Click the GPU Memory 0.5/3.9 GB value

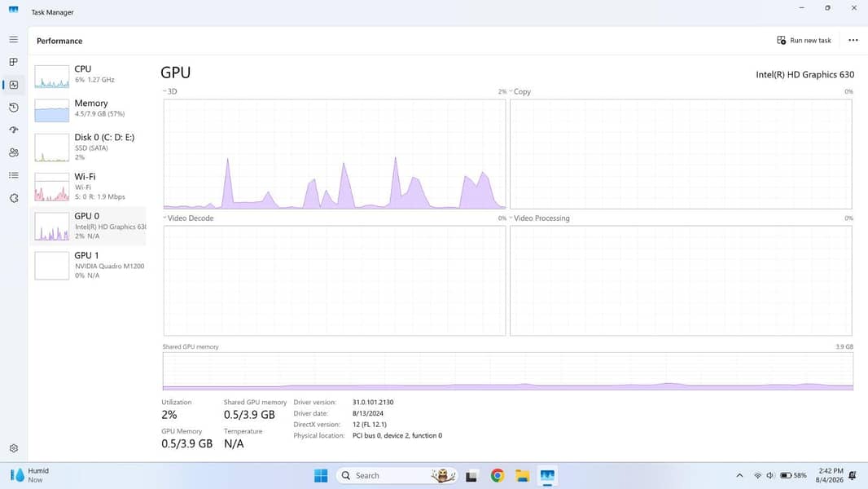point(186,443)
